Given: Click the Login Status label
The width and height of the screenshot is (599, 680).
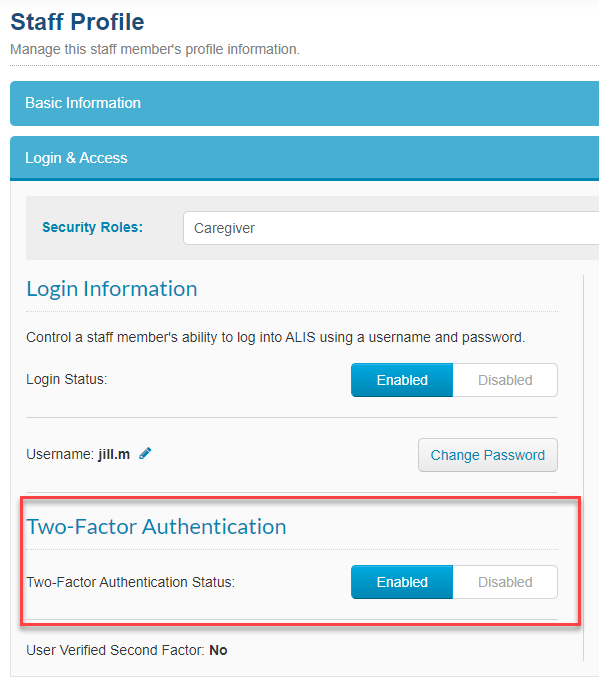Looking at the screenshot, I should 66,379.
